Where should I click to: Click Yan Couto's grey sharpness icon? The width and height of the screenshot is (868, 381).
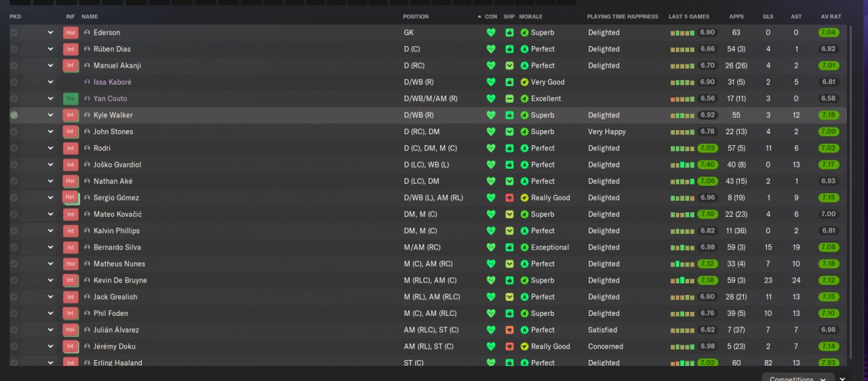pos(509,98)
